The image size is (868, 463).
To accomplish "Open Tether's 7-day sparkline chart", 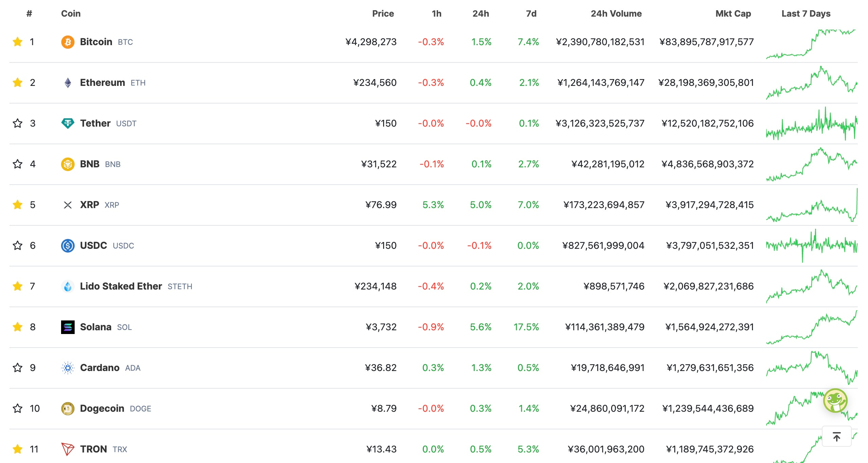I will point(812,124).
